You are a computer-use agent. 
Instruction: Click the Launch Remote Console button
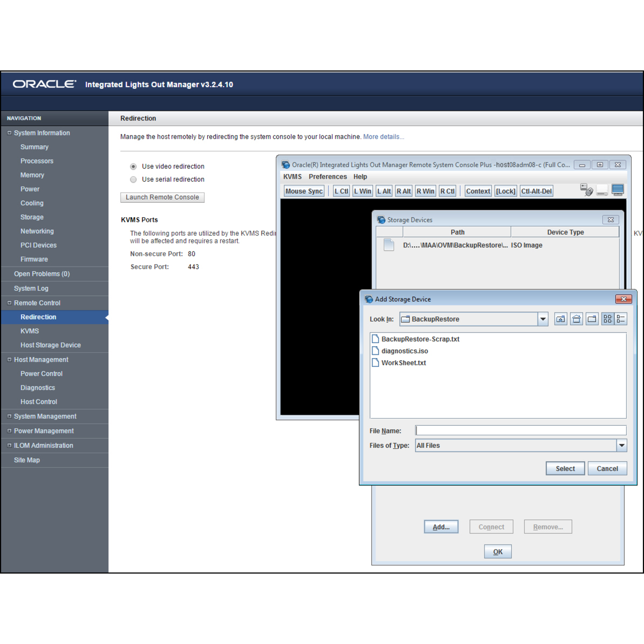coord(162,197)
